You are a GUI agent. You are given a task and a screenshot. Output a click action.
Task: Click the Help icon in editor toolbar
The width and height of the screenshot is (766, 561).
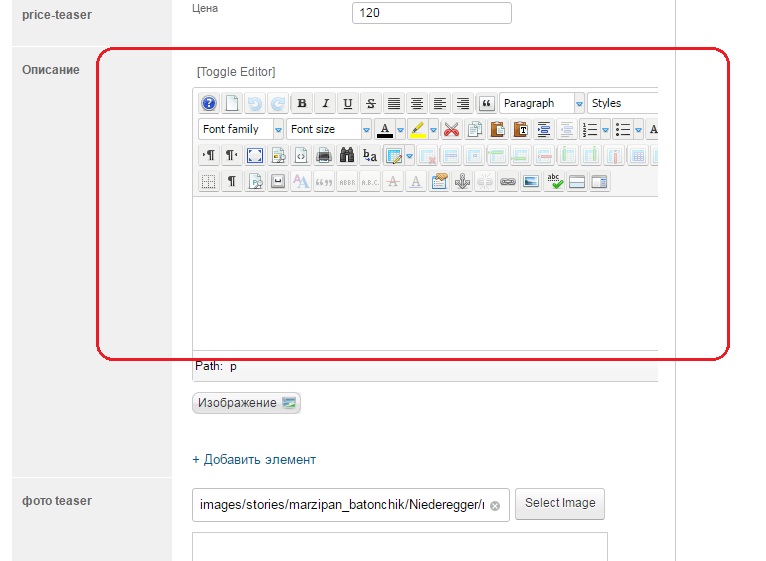click(x=209, y=103)
